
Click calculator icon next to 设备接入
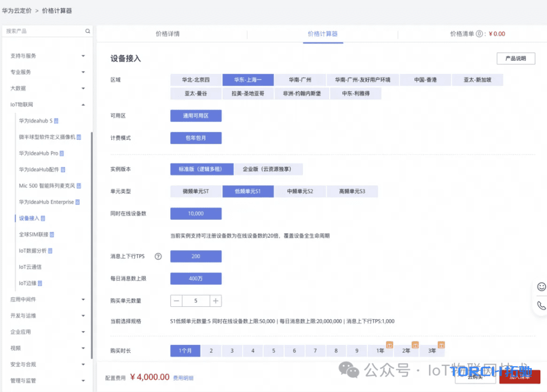click(x=43, y=218)
